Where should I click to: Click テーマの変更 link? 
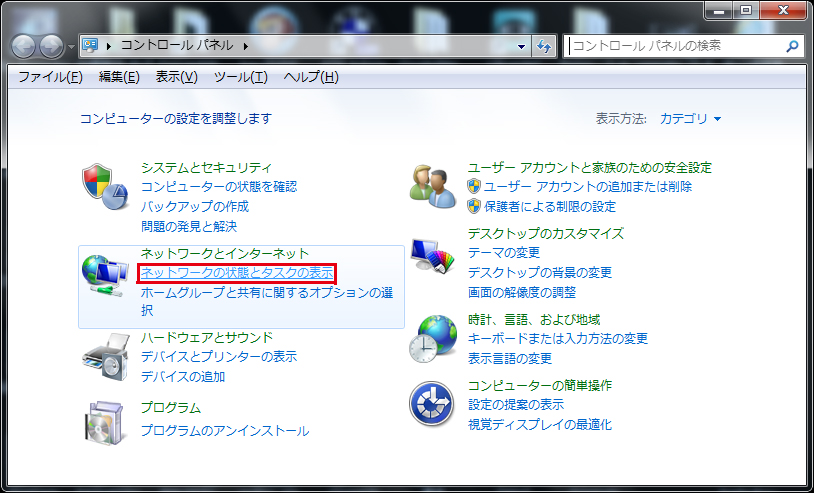504,253
